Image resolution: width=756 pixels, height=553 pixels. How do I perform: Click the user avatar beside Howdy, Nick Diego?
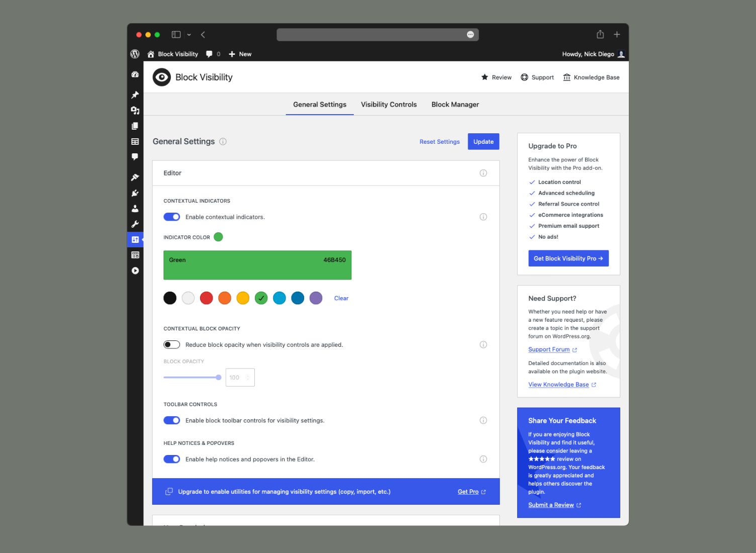(621, 54)
